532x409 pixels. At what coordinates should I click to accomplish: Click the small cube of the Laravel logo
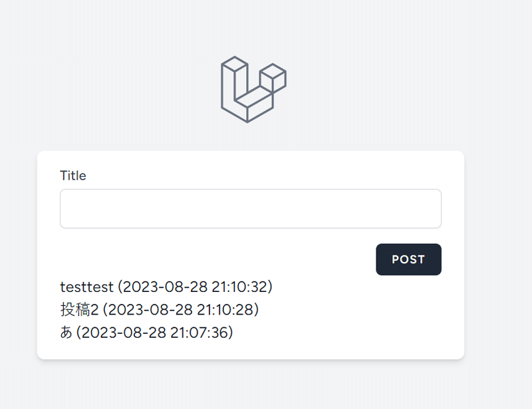pos(273,77)
